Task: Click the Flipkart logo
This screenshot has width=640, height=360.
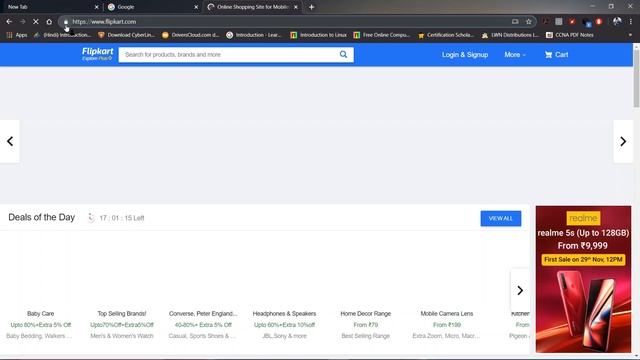Action: point(97,54)
